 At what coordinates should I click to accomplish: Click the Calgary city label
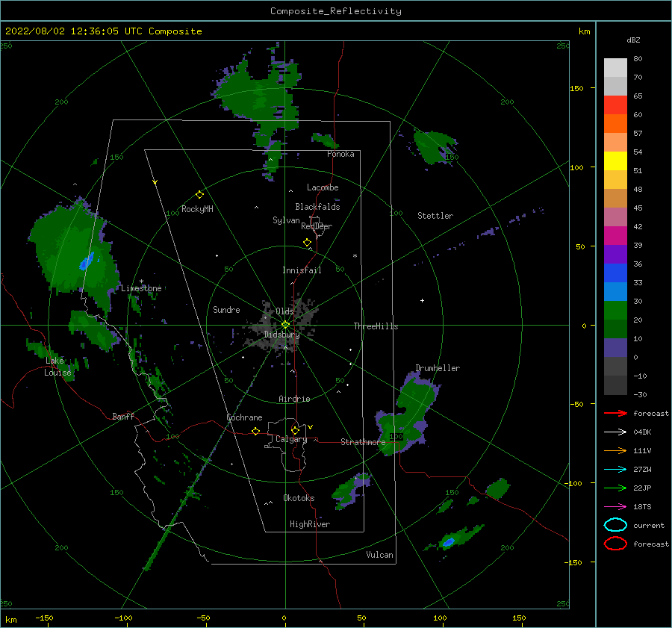coord(291,439)
